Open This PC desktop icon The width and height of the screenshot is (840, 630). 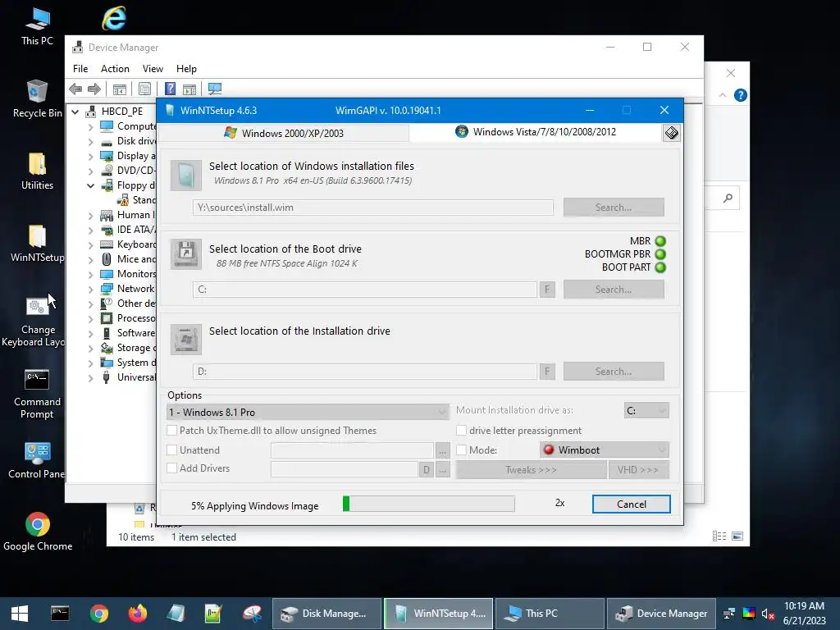[x=37, y=27]
